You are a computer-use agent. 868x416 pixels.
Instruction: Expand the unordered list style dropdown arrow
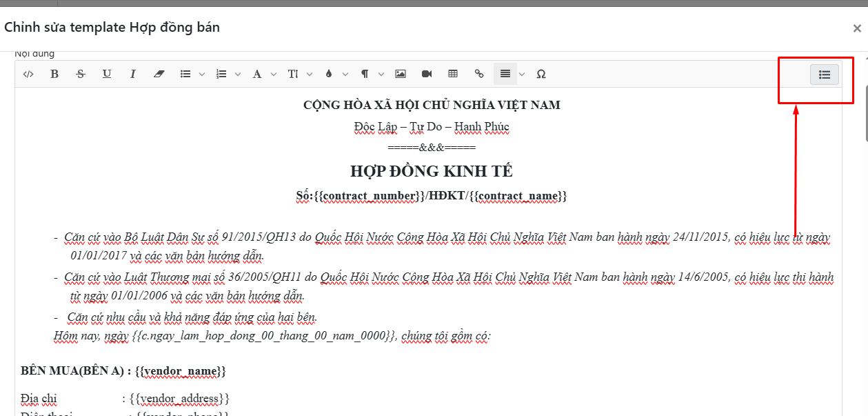[202, 74]
